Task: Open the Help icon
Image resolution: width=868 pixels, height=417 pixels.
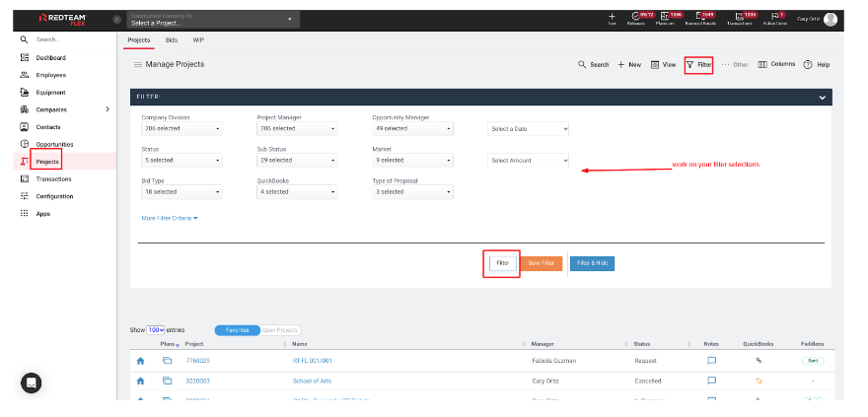Action: pyautogui.click(x=808, y=64)
